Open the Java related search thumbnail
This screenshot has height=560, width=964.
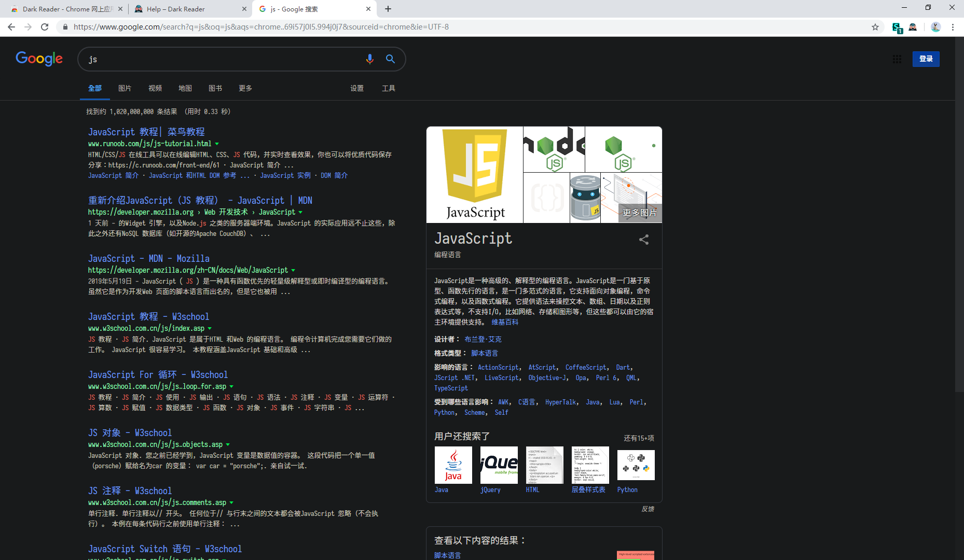pyautogui.click(x=453, y=465)
